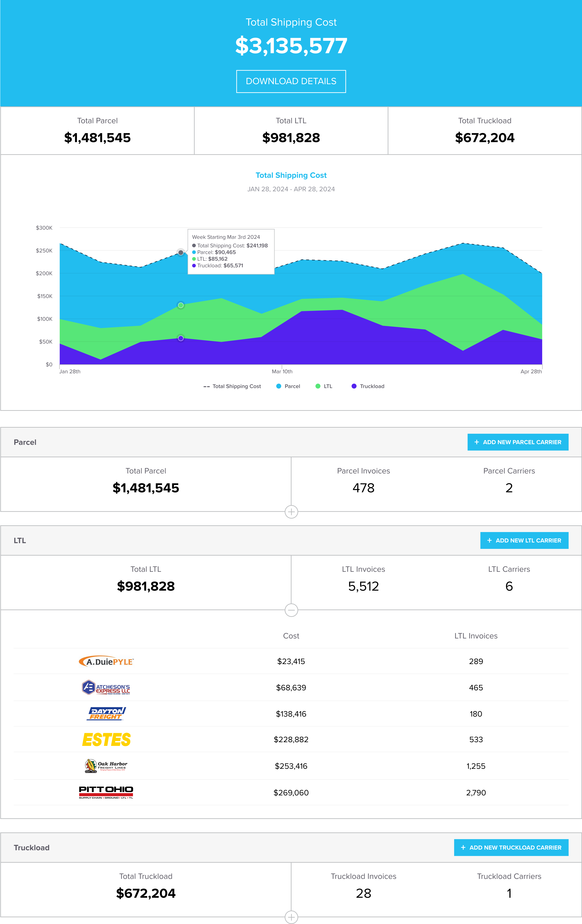Image resolution: width=582 pixels, height=924 pixels.
Task: Click plus icon on ADD NEW TRUCKLOAD CARRIER
Action: click(463, 847)
